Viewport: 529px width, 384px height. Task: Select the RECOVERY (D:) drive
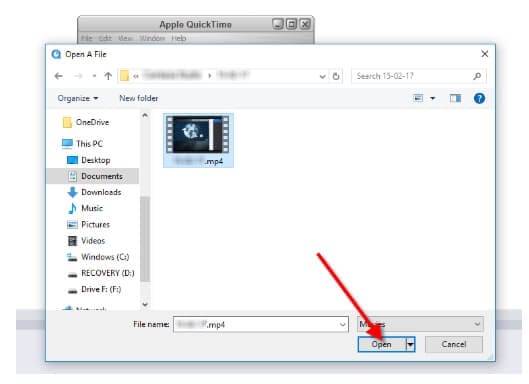[108, 273]
